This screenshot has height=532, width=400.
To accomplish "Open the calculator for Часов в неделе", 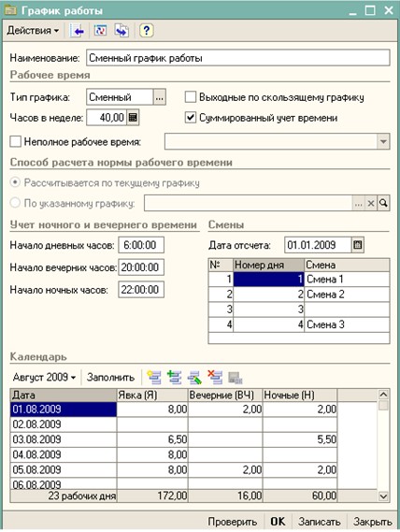I will [x=133, y=118].
